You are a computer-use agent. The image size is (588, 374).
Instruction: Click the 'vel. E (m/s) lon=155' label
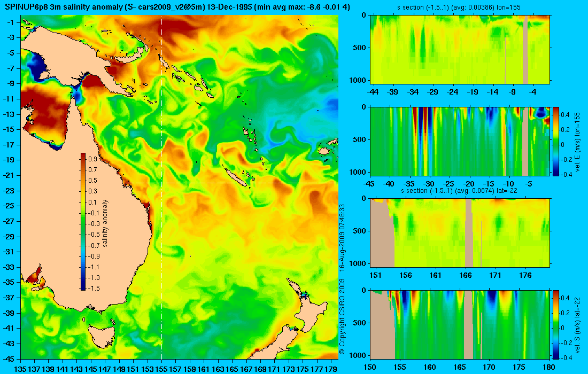pos(577,141)
